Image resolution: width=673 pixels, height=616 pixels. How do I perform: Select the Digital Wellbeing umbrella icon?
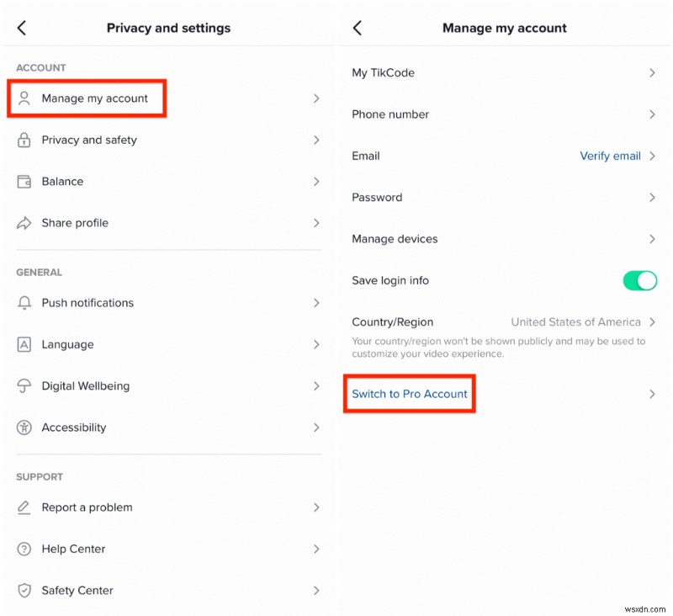[x=24, y=385]
